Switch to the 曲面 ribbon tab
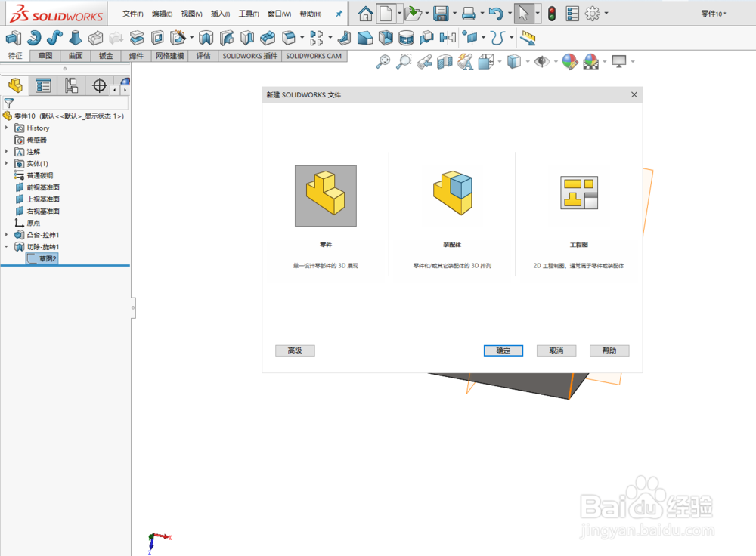The width and height of the screenshot is (756, 556). [76, 56]
